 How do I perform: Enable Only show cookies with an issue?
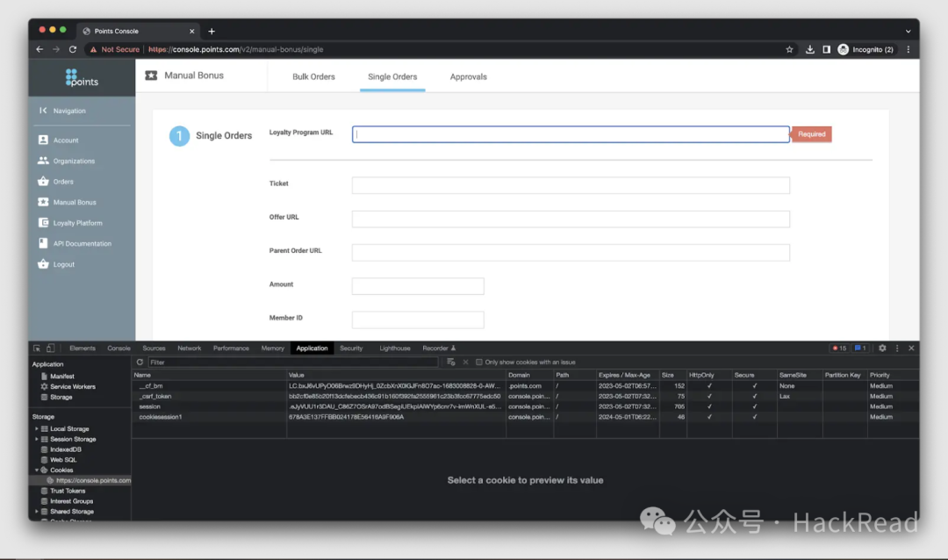(x=479, y=363)
